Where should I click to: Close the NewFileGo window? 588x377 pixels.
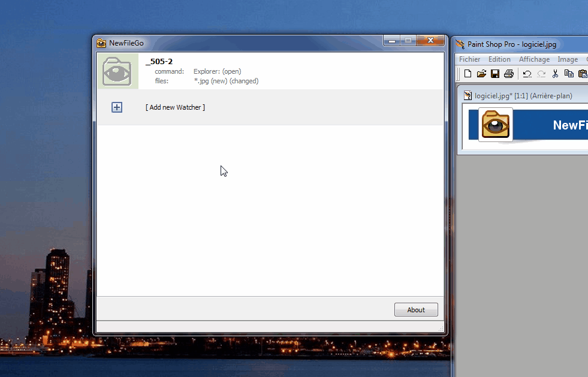430,41
